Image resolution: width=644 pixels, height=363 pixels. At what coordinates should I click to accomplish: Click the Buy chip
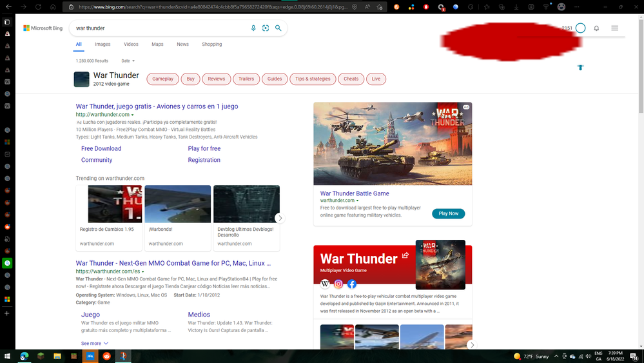click(191, 79)
